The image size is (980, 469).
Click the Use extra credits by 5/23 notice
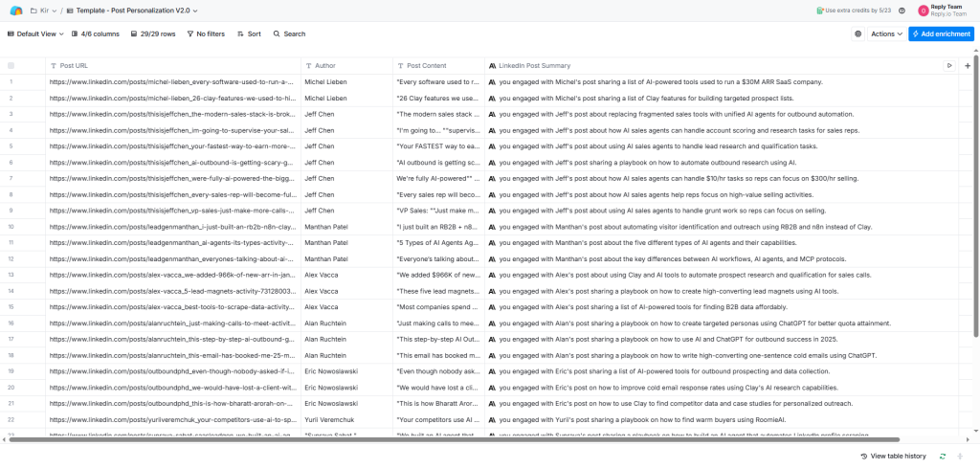pyautogui.click(x=853, y=11)
